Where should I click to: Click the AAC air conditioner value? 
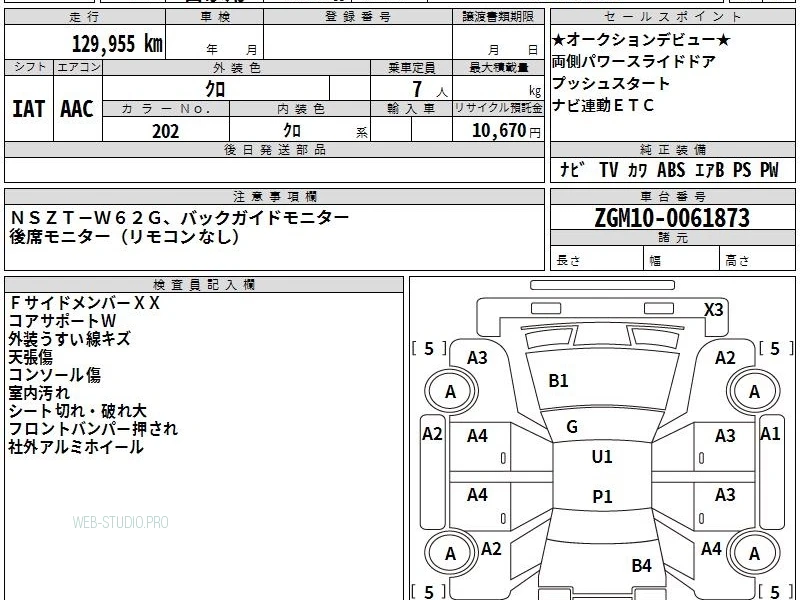coord(77,109)
